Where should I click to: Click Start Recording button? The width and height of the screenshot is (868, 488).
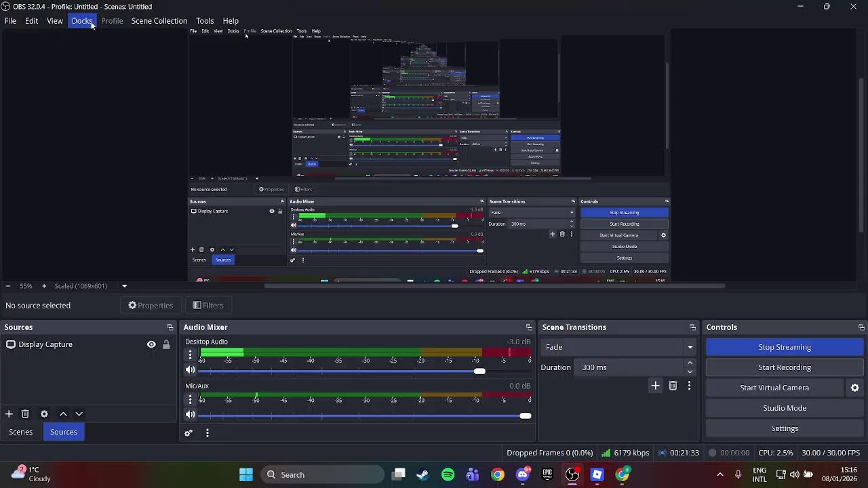point(785,367)
